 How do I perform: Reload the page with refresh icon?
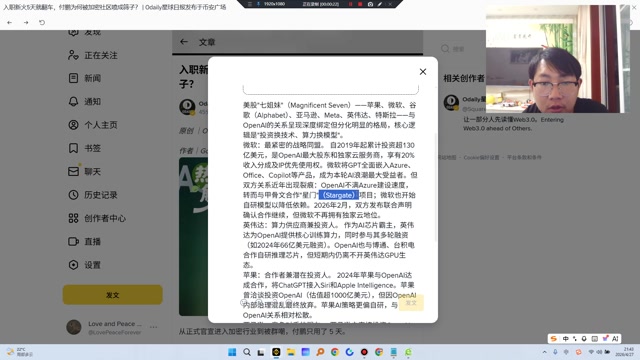[42, 22]
